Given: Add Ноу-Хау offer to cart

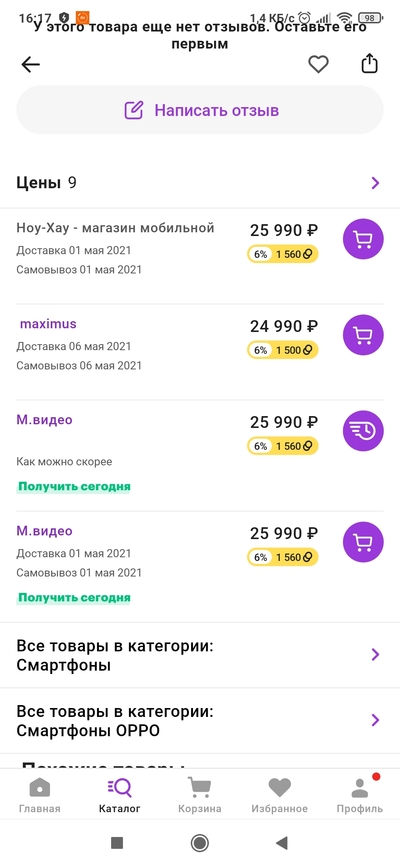Looking at the screenshot, I should [x=363, y=239].
